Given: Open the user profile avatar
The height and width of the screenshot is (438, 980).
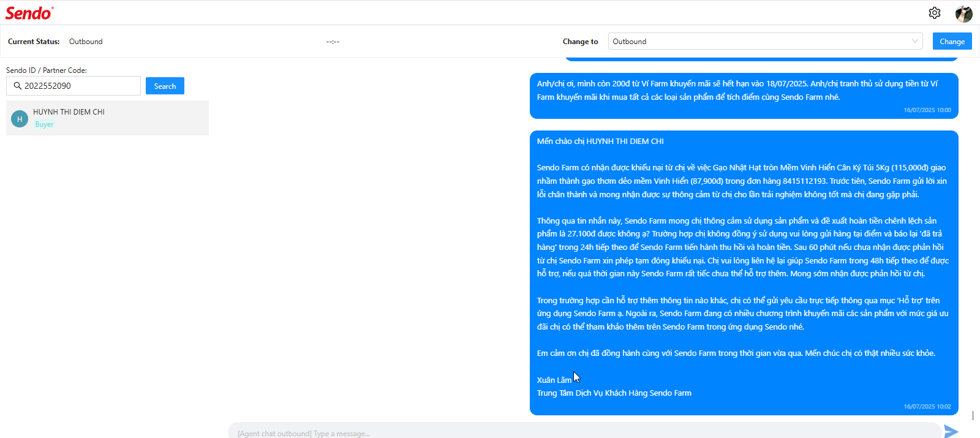Looking at the screenshot, I should (964, 13).
